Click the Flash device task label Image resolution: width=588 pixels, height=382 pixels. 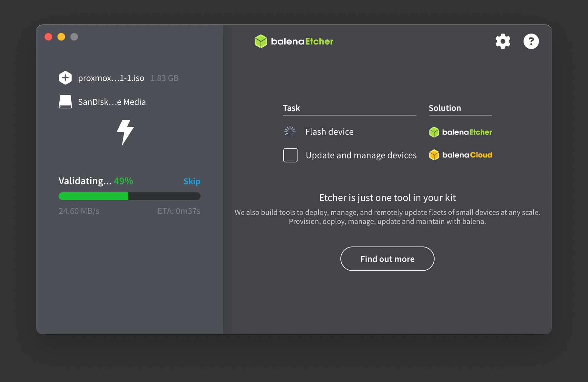click(x=329, y=132)
